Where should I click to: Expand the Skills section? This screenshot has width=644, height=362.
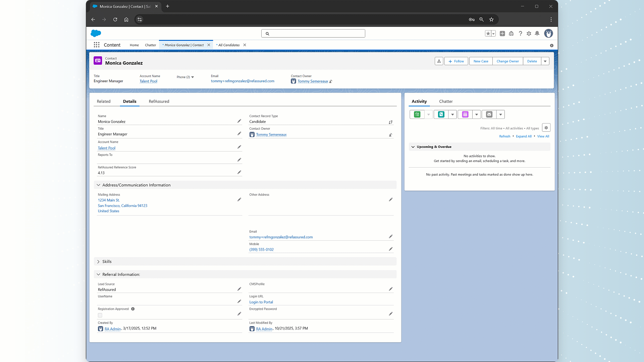coord(98,262)
